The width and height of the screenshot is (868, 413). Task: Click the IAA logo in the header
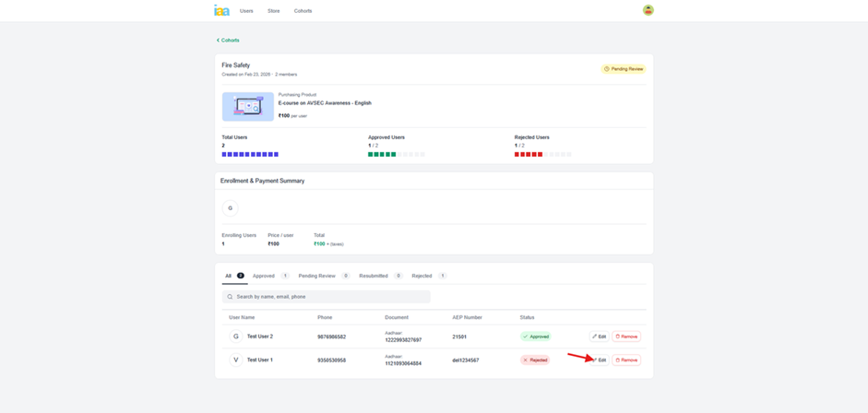coord(221,10)
